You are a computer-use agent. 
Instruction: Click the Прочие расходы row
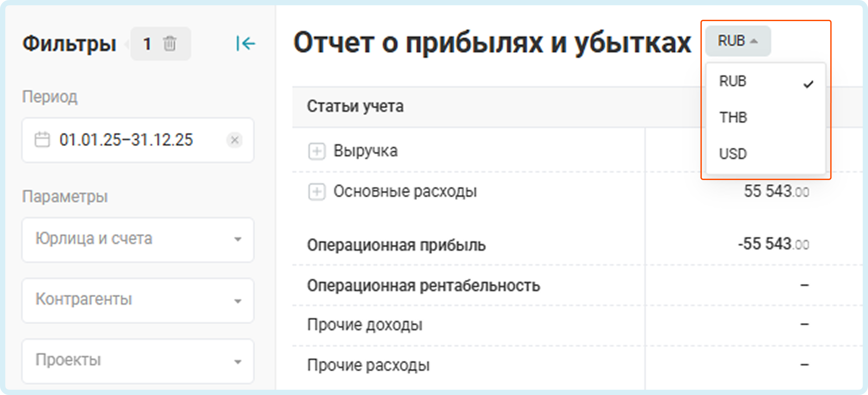(368, 365)
